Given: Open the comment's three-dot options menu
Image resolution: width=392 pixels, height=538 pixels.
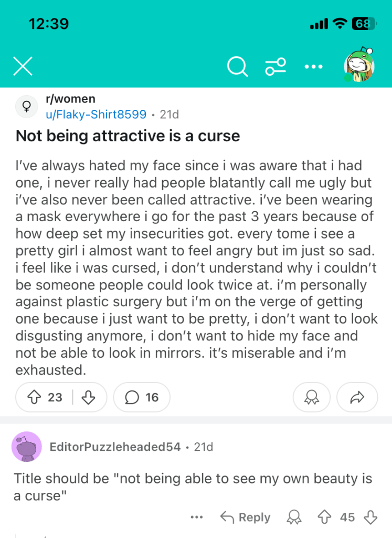Looking at the screenshot, I should (x=197, y=518).
